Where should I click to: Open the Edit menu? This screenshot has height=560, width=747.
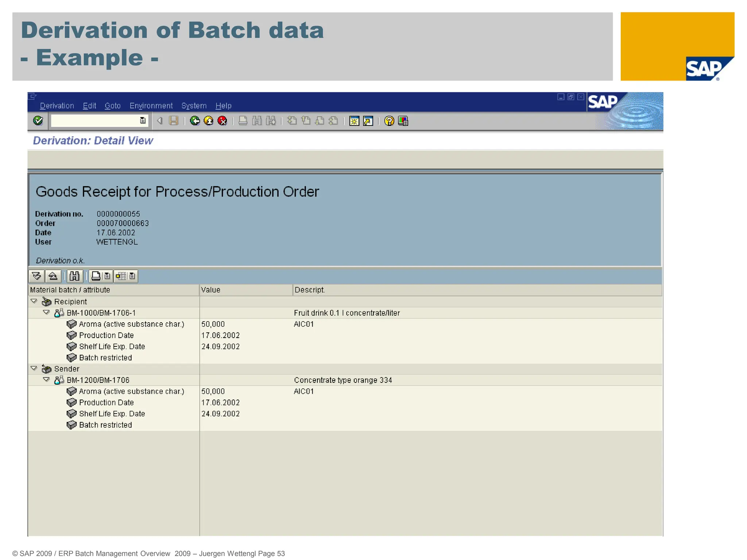[x=89, y=106]
